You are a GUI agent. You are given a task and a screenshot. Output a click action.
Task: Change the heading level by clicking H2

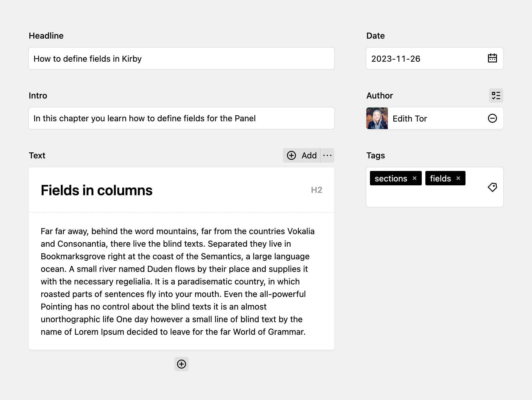(316, 190)
